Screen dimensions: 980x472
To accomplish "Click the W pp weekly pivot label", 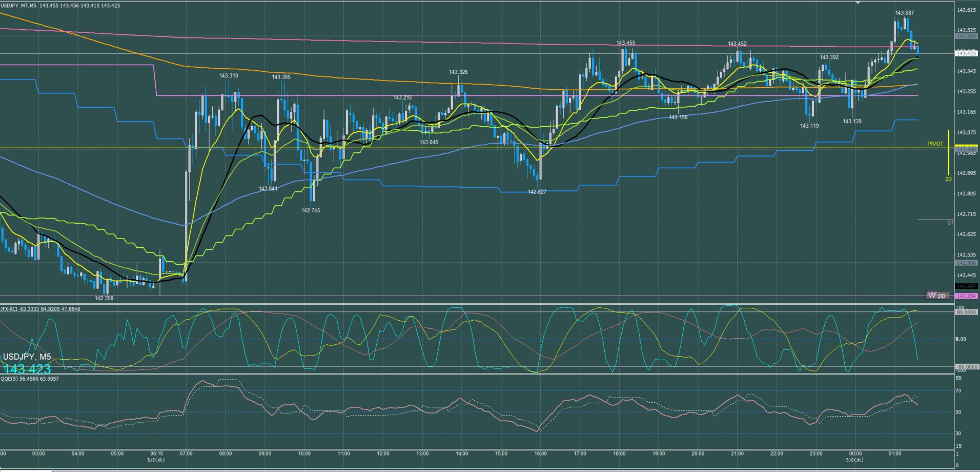I will click(x=937, y=296).
